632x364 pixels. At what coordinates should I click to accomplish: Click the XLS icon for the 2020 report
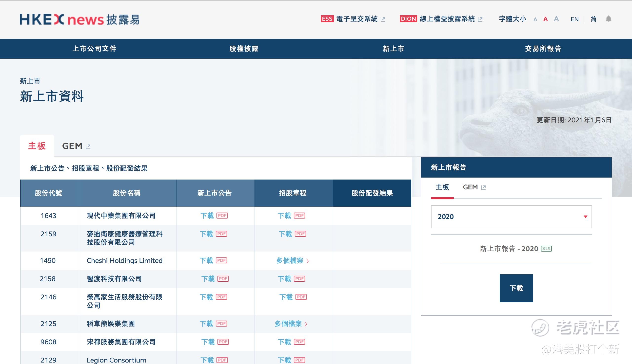point(546,249)
